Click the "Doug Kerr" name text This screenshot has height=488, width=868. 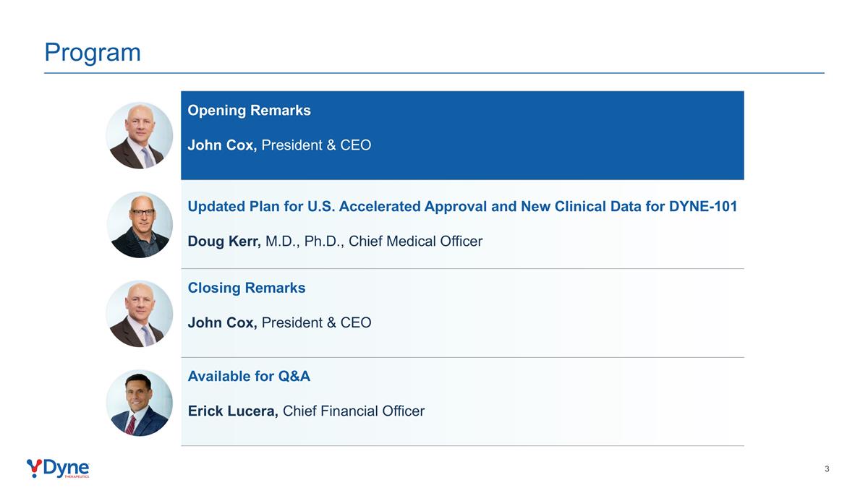tap(224, 241)
